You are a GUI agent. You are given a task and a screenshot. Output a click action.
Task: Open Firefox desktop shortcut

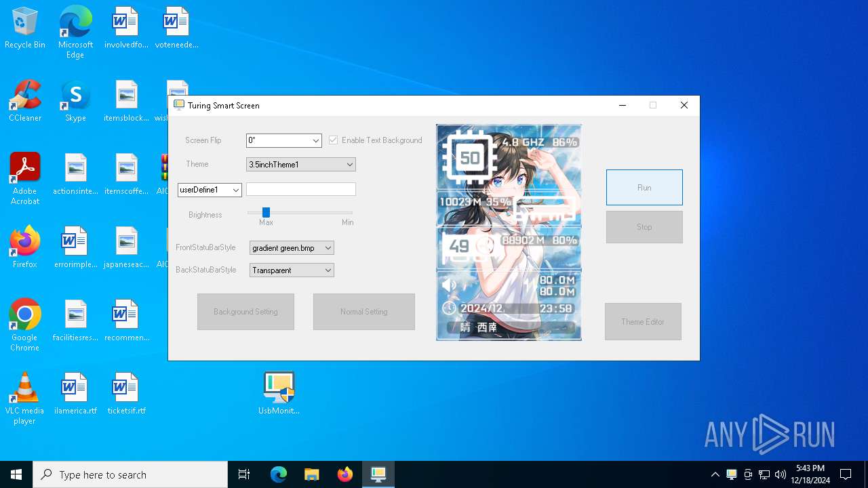pyautogui.click(x=25, y=248)
